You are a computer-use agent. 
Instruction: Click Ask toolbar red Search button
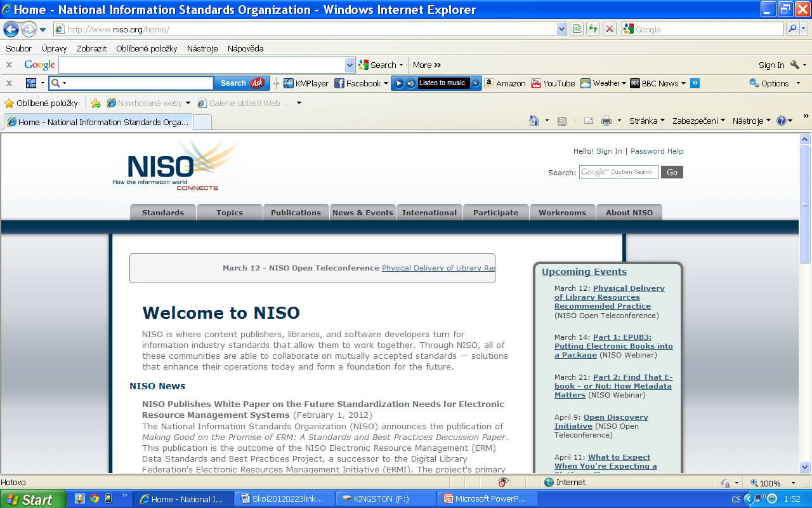(241, 83)
